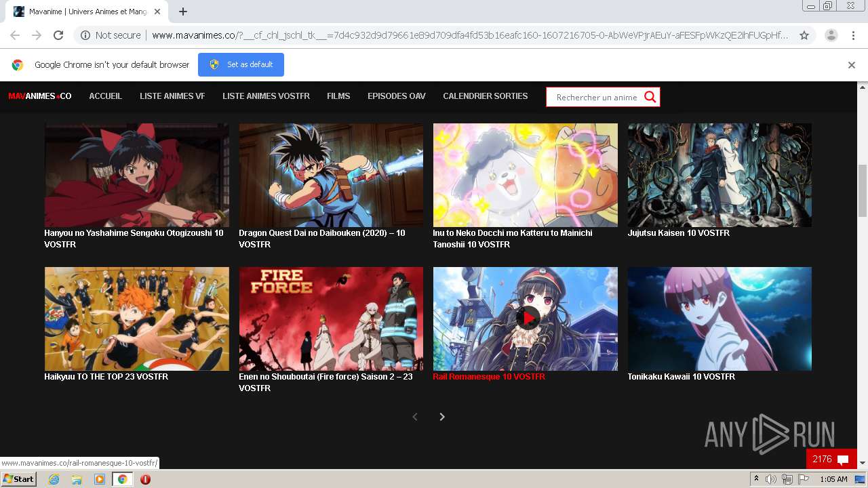Click play icon on Rail Romanesque thumbnail

[x=528, y=318]
